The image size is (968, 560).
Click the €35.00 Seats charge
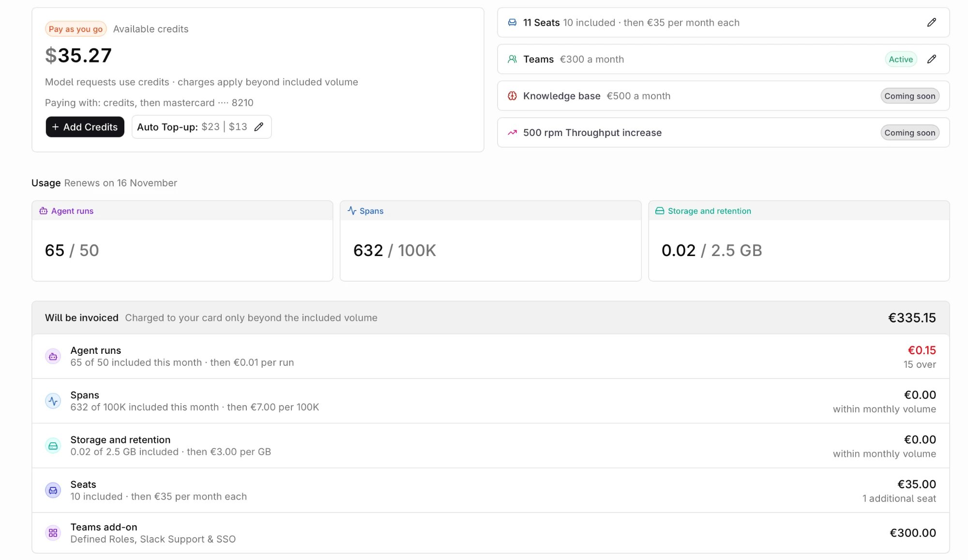917,484
